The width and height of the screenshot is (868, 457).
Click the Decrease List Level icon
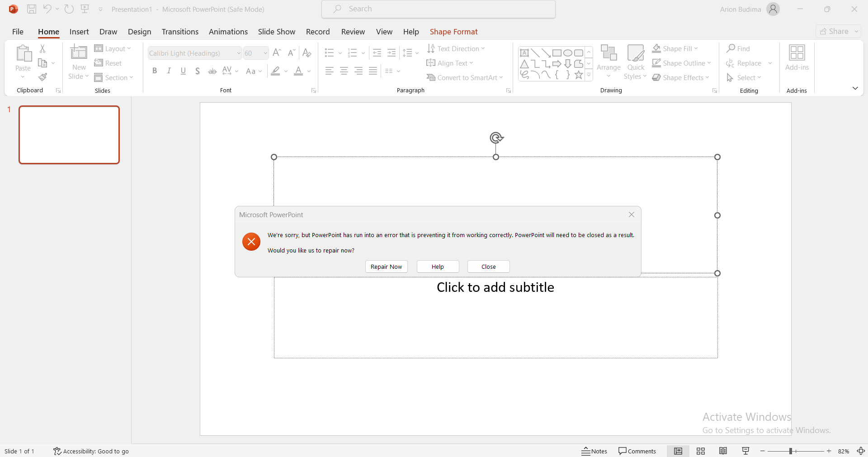[377, 53]
